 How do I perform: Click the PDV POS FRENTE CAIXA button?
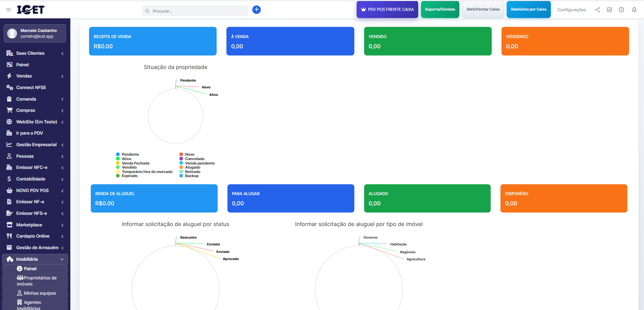(x=387, y=10)
